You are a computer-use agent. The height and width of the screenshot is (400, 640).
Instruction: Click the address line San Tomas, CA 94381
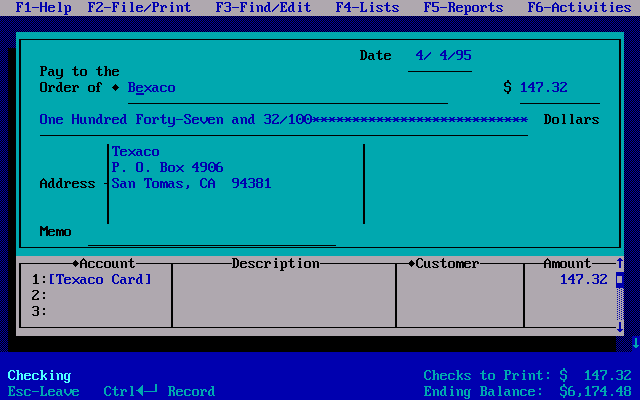click(x=191, y=183)
